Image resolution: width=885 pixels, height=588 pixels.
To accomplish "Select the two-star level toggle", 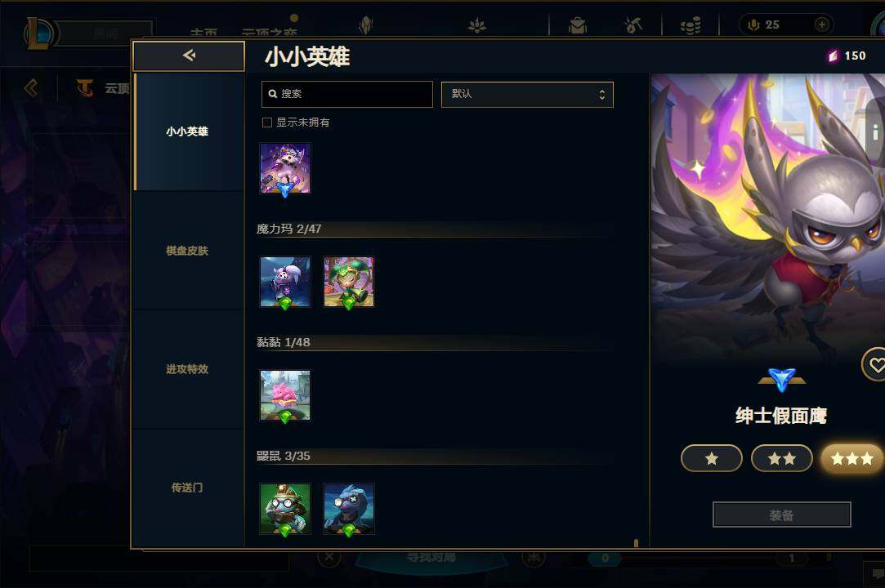I will [x=782, y=458].
